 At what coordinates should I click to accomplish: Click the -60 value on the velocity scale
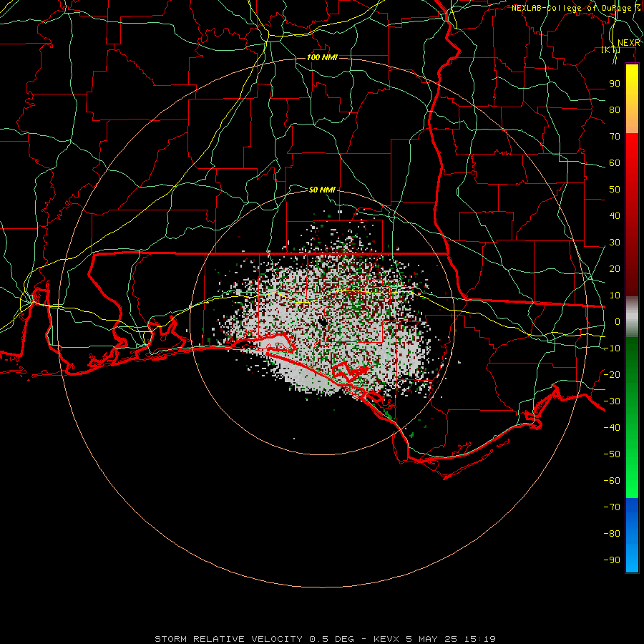click(612, 481)
